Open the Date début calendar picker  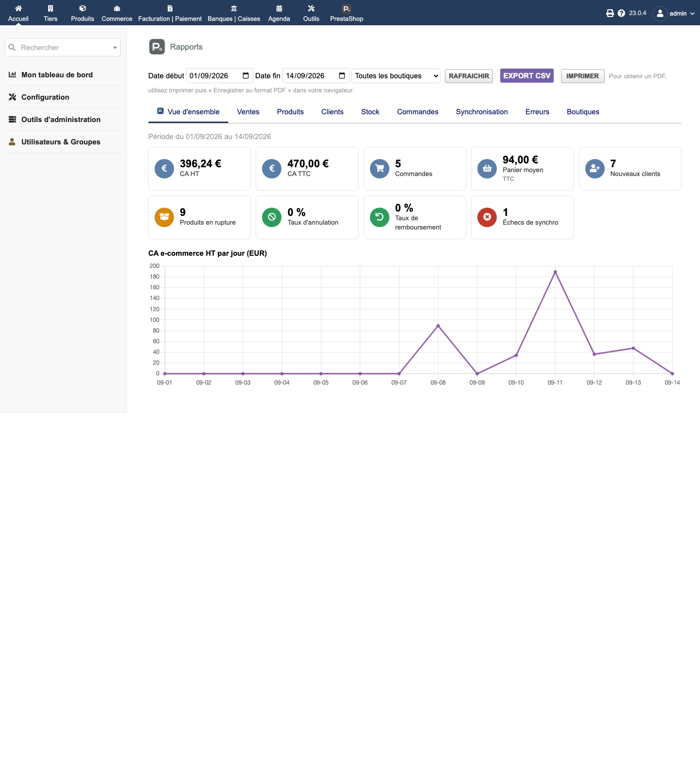pyautogui.click(x=246, y=76)
